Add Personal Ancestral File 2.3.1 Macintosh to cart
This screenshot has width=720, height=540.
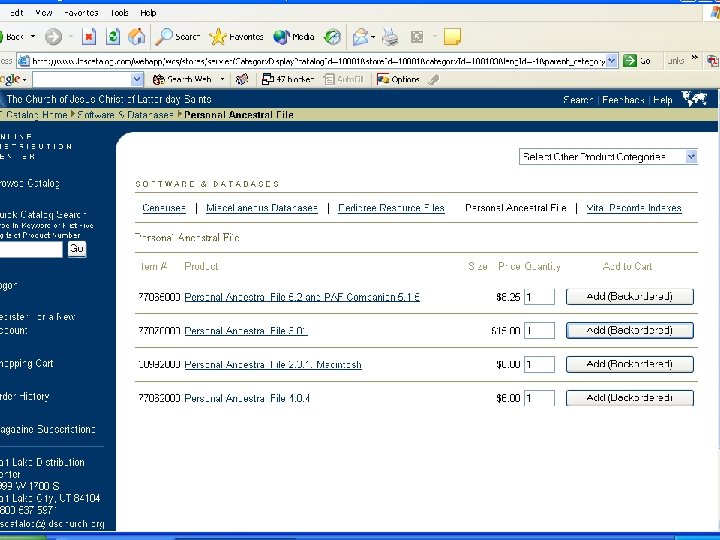[x=630, y=364]
